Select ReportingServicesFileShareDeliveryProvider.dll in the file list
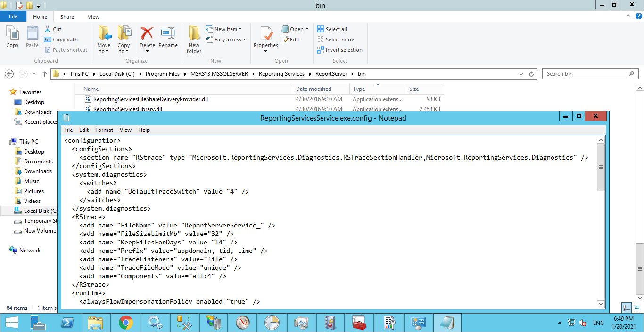This screenshot has width=644, height=332. (150, 99)
